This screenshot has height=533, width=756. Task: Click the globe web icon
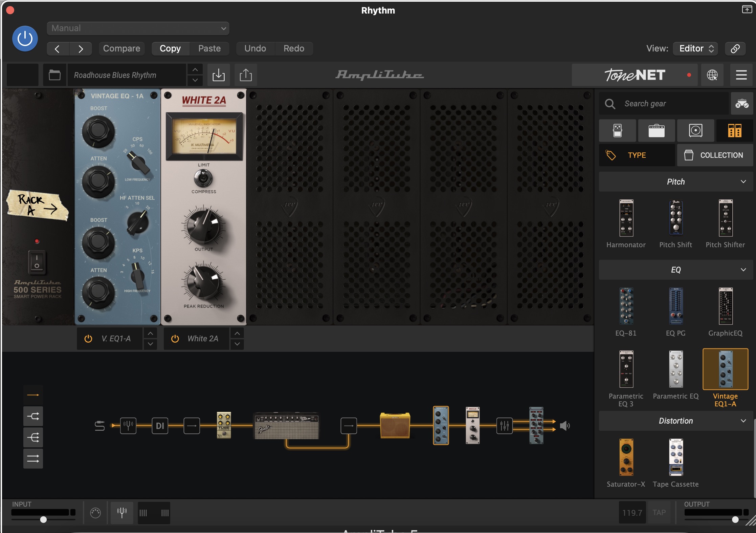(x=712, y=75)
